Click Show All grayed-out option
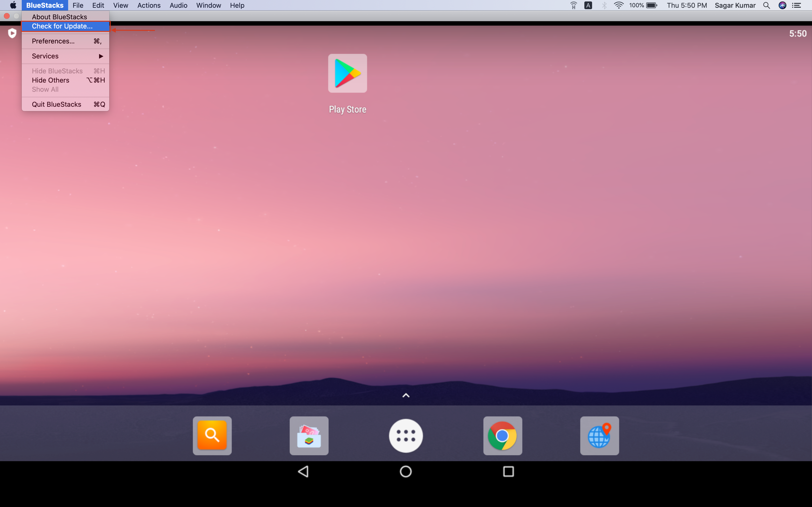This screenshot has width=812, height=507. click(x=45, y=89)
